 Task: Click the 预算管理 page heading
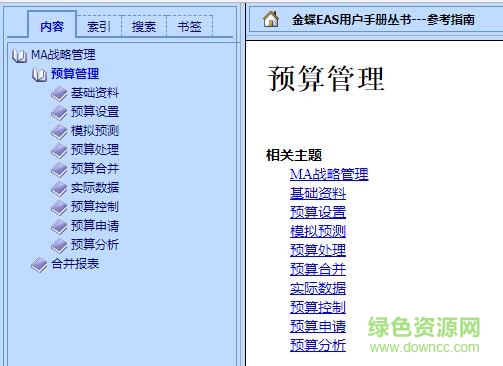pos(326,79)
